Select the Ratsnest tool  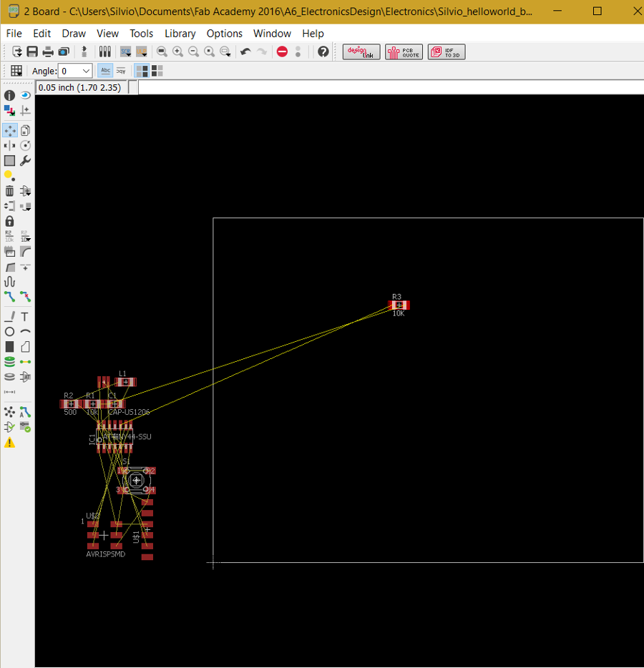[x=9, y=412]
